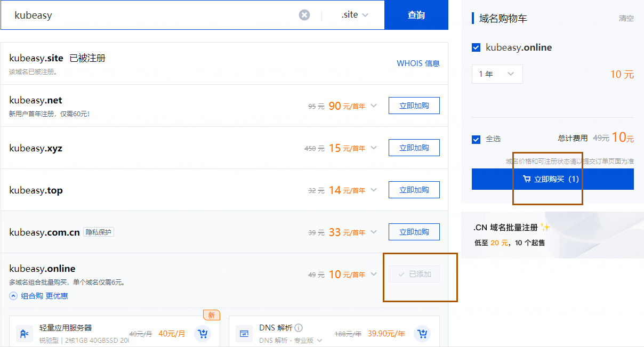Add kubeasy.xyz to cart with 立即加购
The height and width of the screenshot is (347, 644).
point(414,148)
